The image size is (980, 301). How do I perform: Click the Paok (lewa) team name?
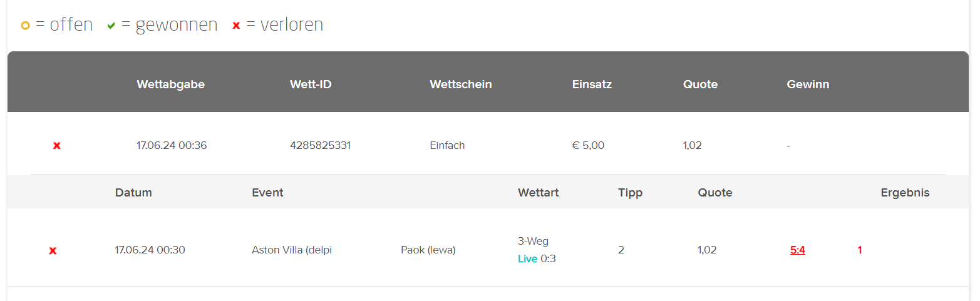[x=428, y=250]
